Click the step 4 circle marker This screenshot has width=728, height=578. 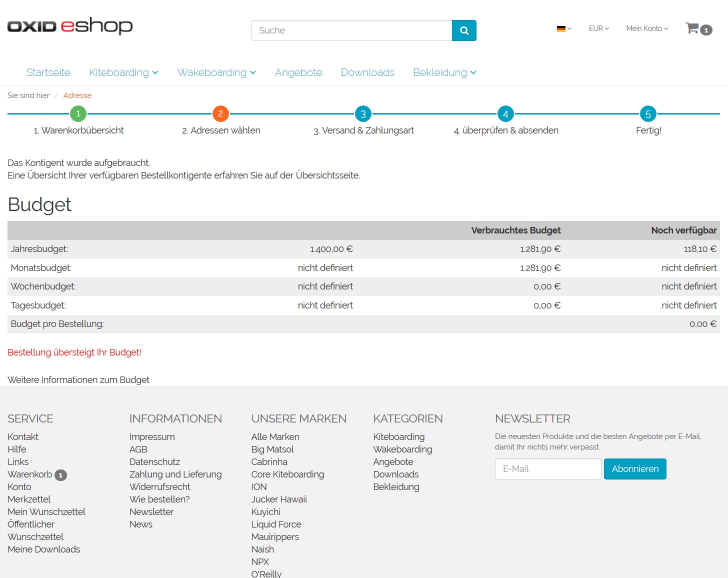click(505, 114)
